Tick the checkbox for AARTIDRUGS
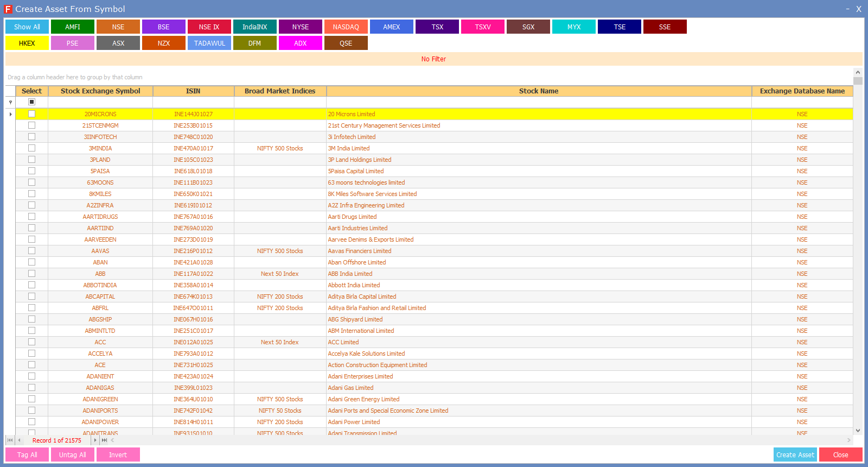868x467 pixels. pyautogui.click(x=31, y=217)
